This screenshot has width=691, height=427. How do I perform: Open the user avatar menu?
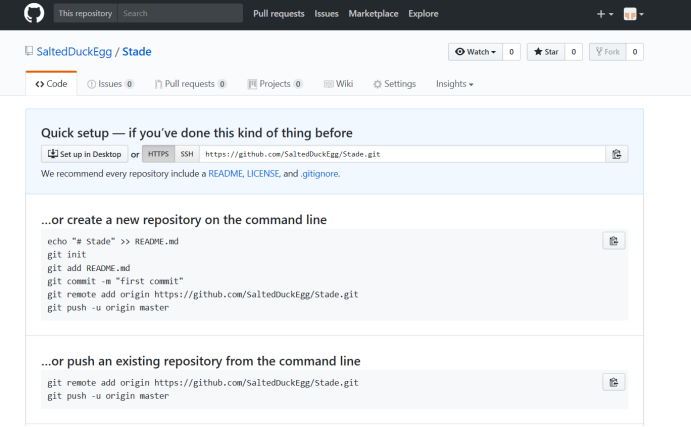coord(633,14)
